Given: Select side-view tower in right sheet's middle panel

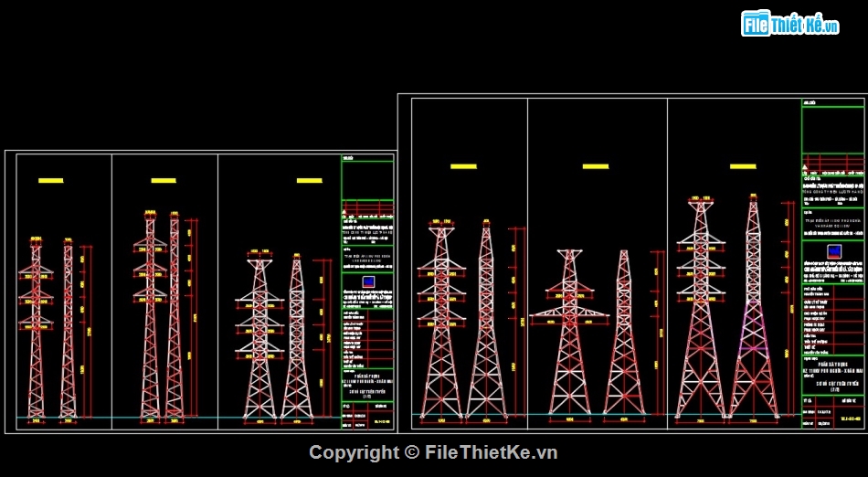Looking at the screenshot, I should click(624, 333).
